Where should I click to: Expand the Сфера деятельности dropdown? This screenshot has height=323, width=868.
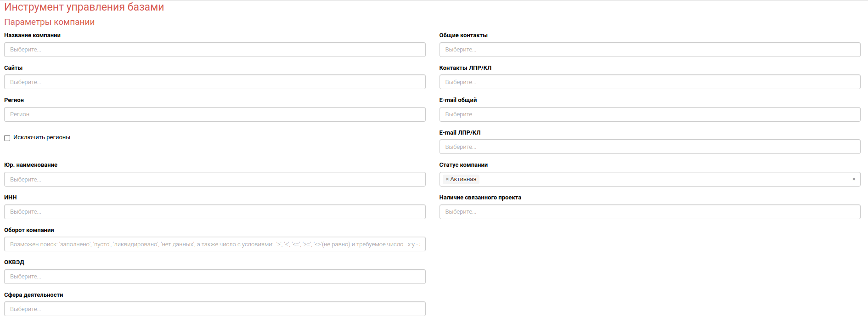pyautogui.click(x=214, y=309)
